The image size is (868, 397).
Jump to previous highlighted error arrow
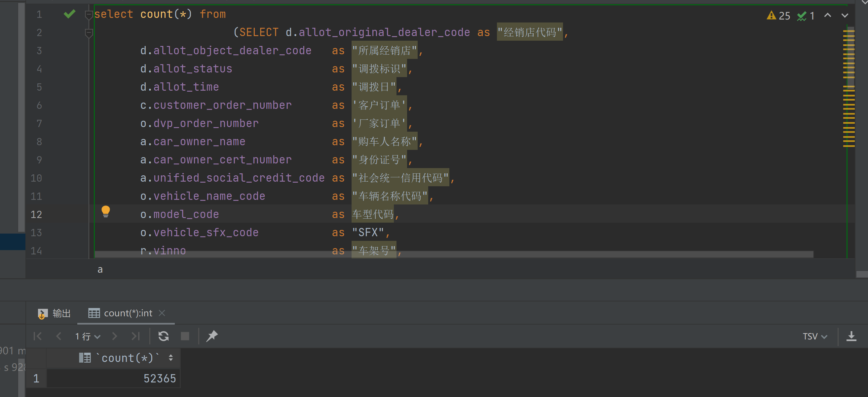827,16
